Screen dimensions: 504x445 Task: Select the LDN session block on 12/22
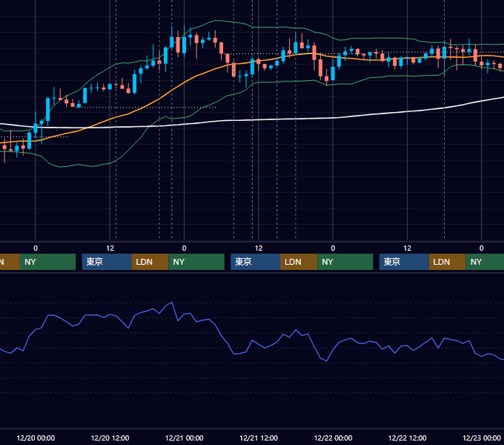point(448,262)
